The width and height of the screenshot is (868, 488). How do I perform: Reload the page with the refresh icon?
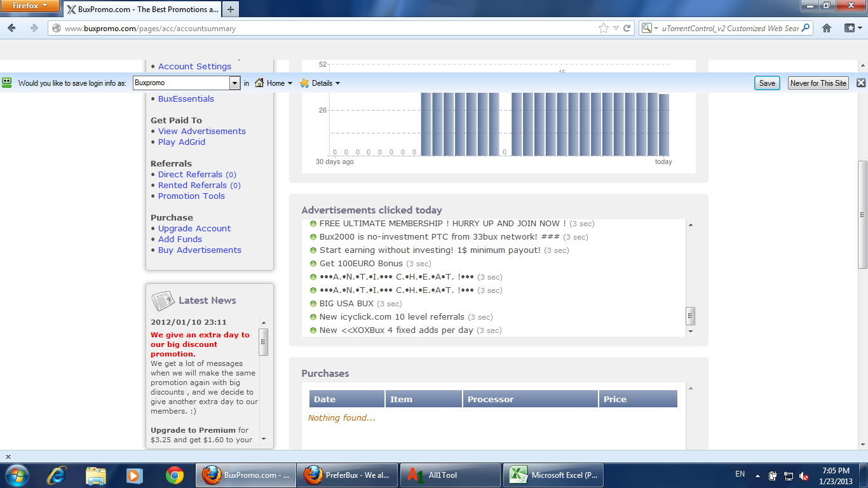627,28
